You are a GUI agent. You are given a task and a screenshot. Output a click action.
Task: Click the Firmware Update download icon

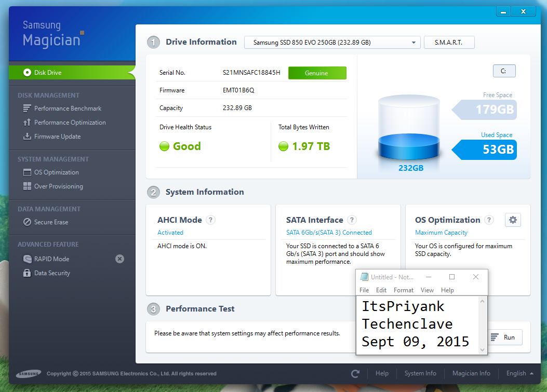click(27, 137)
